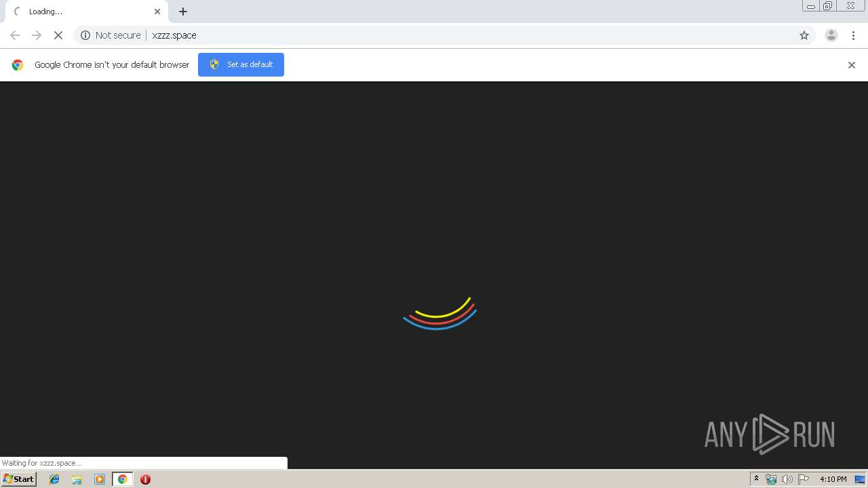This screenshot has width=868, height=488.
Task: Switch to Chrome taskbar button
Action: tap(123, 479)
